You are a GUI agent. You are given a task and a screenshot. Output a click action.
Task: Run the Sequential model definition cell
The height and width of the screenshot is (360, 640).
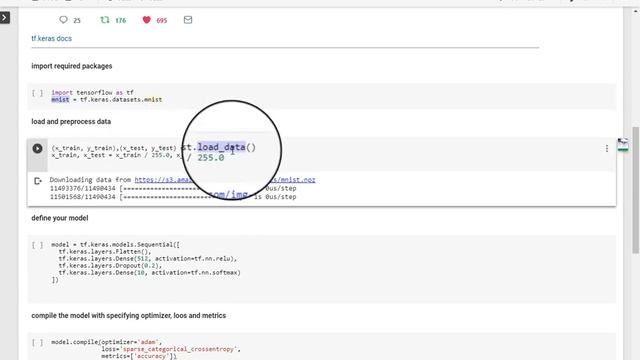coord(38,245)
